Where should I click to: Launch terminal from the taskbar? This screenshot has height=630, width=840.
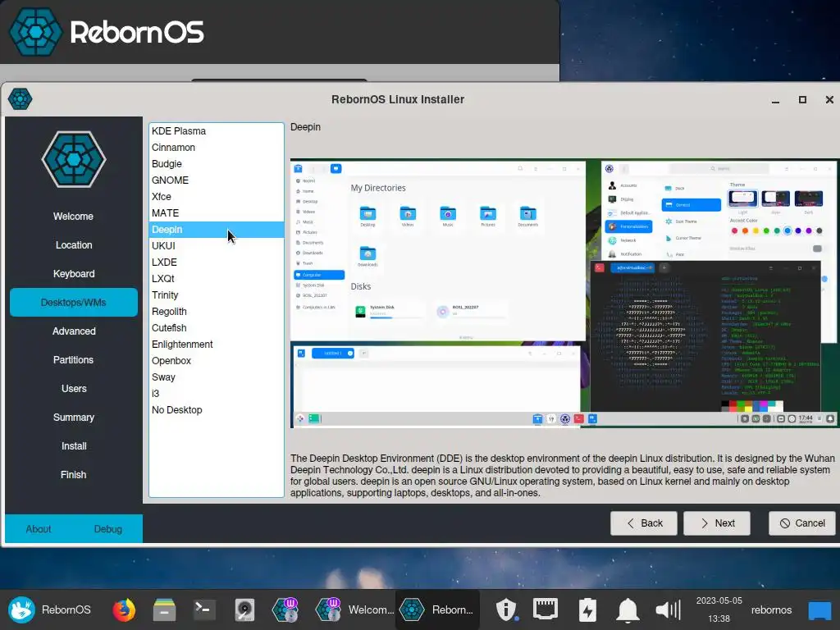(x=204, y=609)
